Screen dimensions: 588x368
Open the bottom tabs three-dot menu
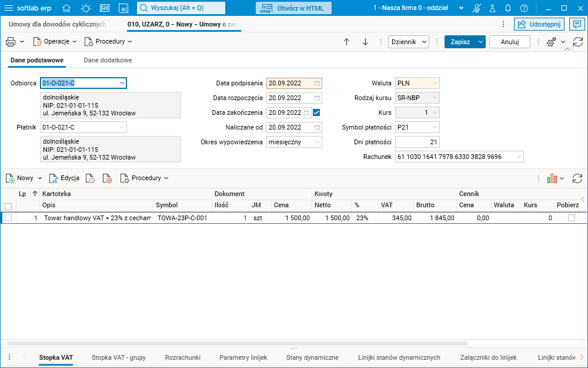pyautogui.click(x=9, y=357)
